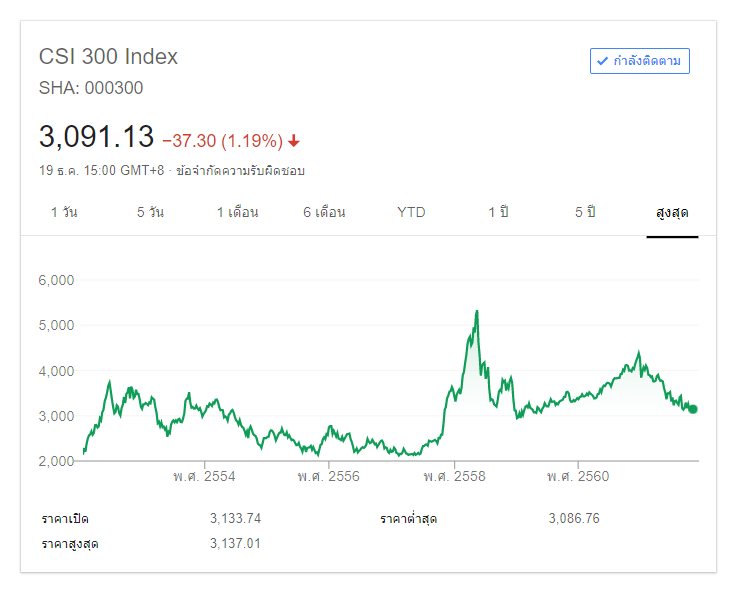Select the "1 วัน" time range tab
Image resolution: width=738 pixels, height=593 pixels.
(64, 212)
